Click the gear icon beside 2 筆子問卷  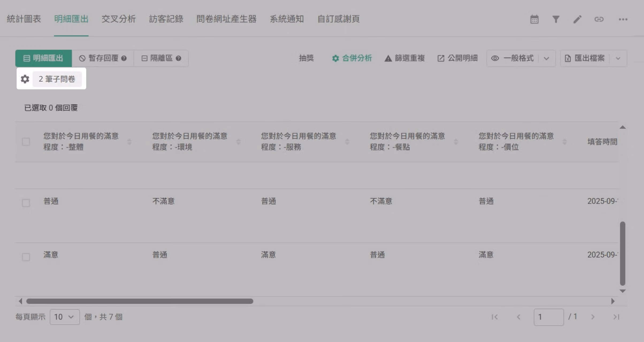pos(25,79)
